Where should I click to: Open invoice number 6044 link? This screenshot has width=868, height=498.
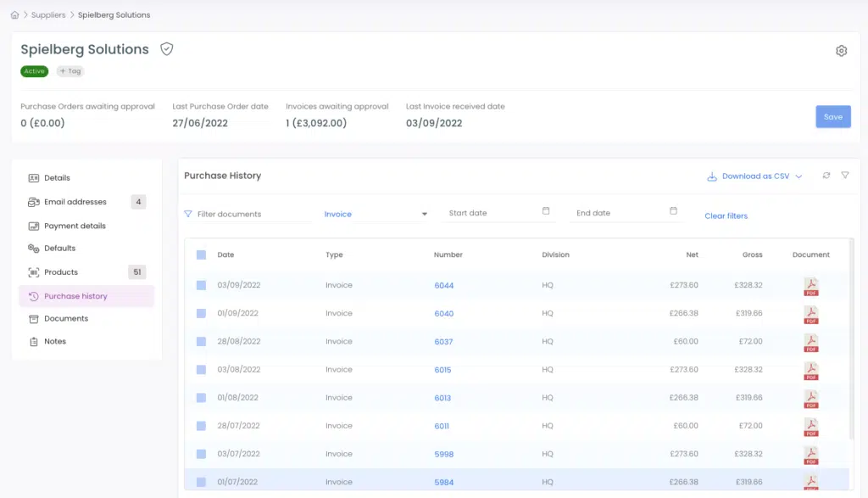coord(443,285)
